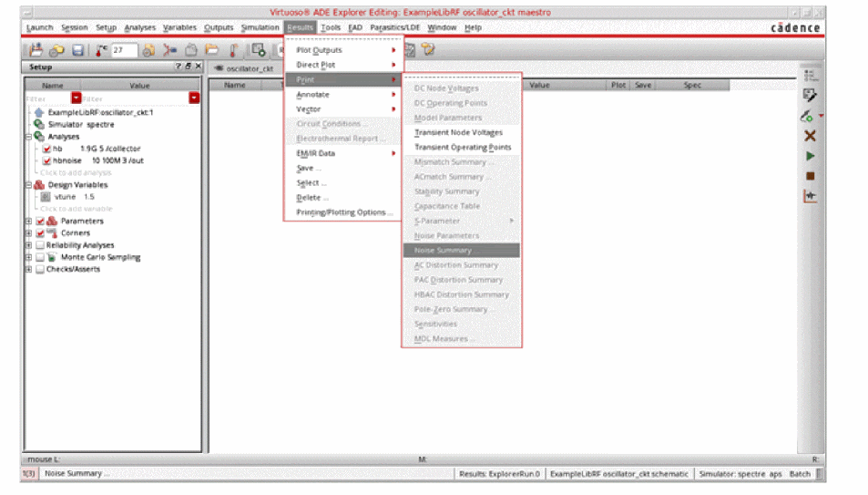Expand the Corners tree node
Image resolution: width=868 pixels, height=495 pixels.
pyautogui.click(x=29, y=233)
